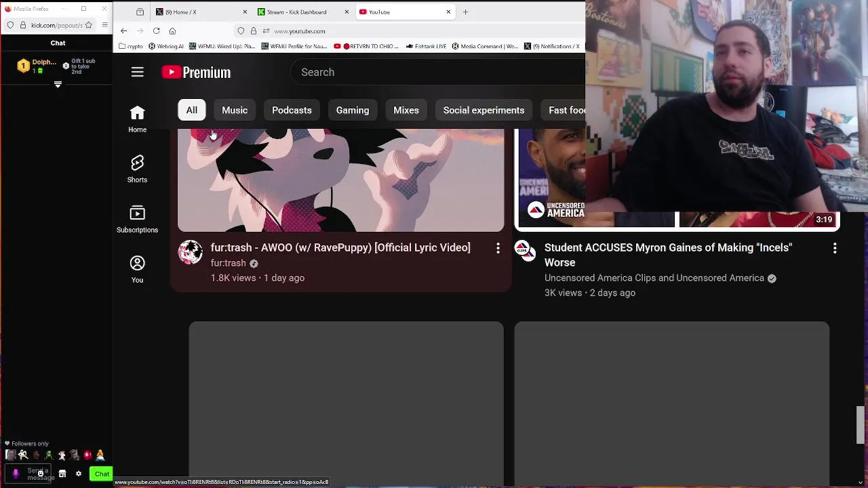868x488 pixels.
Task: Go to Firefox home page button
Action: pos(172,31)
